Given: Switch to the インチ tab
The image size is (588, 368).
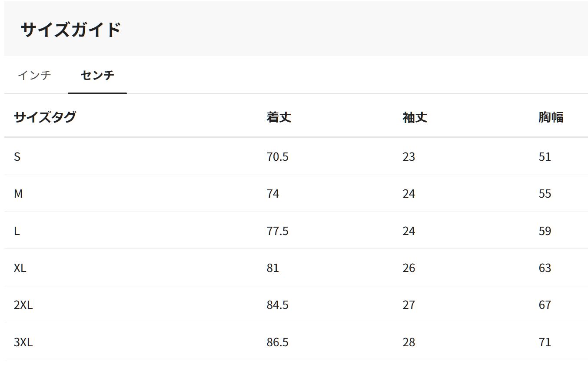Looking at the screenshot, I should pos(34,75).
